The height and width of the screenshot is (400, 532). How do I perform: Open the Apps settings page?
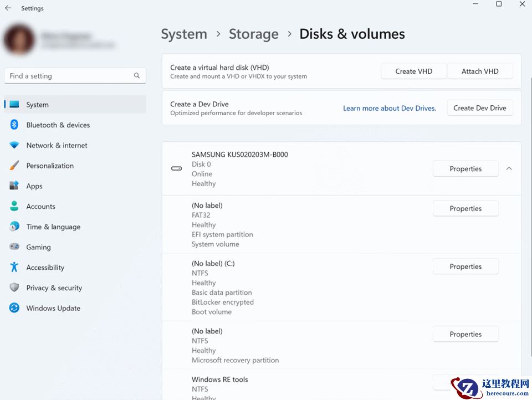coord(34,186)
